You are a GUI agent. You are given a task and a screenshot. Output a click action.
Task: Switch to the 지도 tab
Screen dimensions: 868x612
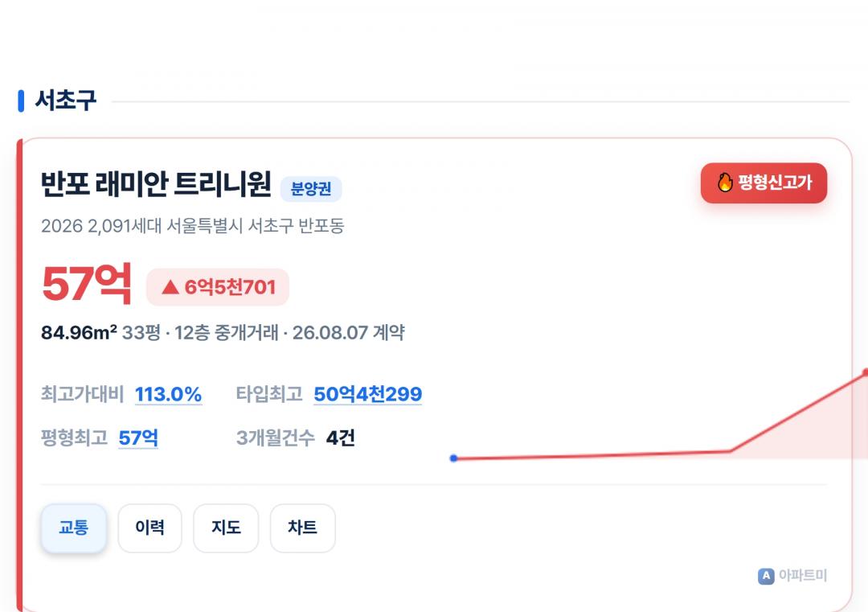click(226, 528)
